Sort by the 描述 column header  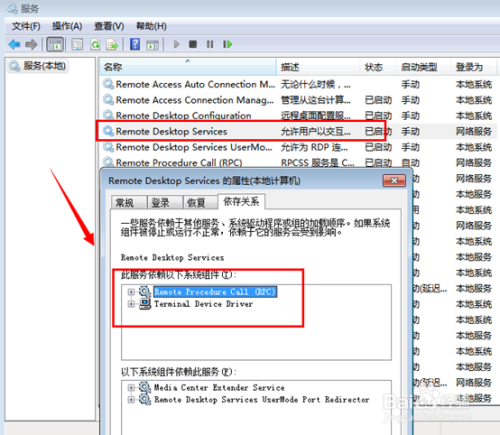tap(318, 67)
